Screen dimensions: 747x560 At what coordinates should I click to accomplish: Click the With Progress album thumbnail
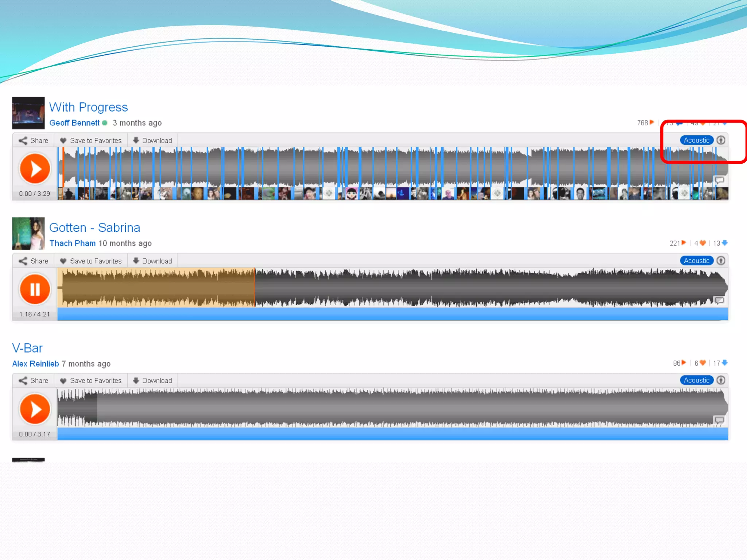click(28, 113)
